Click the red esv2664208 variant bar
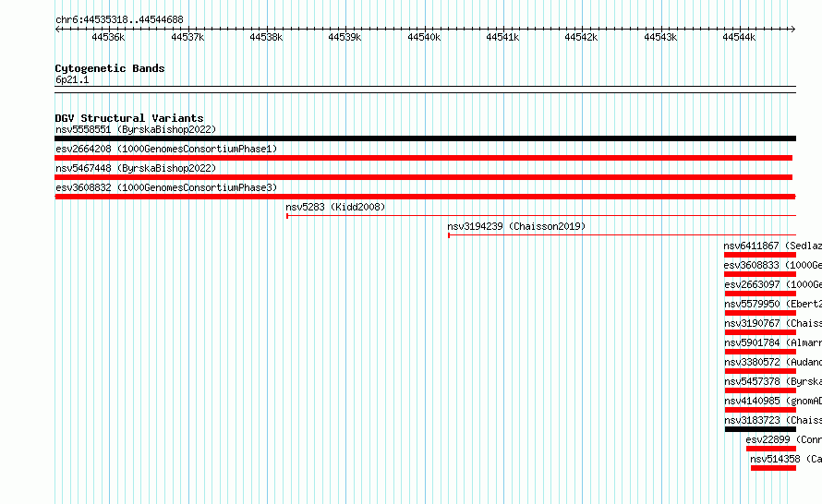The width and height of the screenshot is (822, 504). (424, 158)
